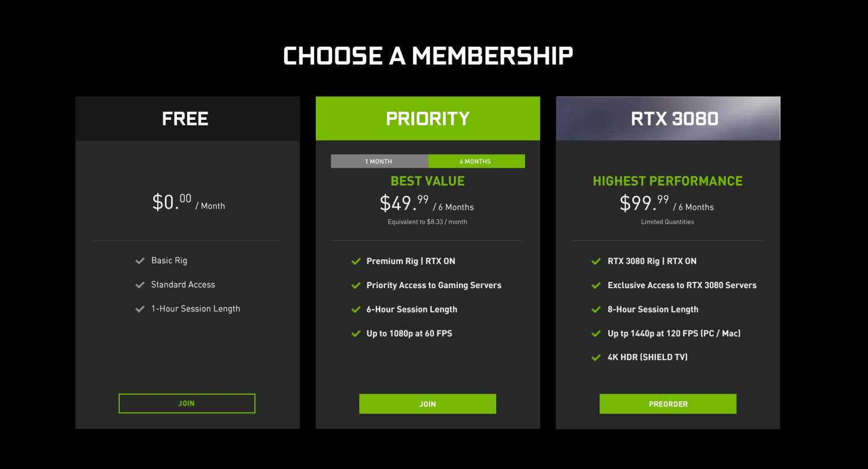The image size is (868, 469).
Task: Click the Standard Access checkmark icon
Action: 140,285
